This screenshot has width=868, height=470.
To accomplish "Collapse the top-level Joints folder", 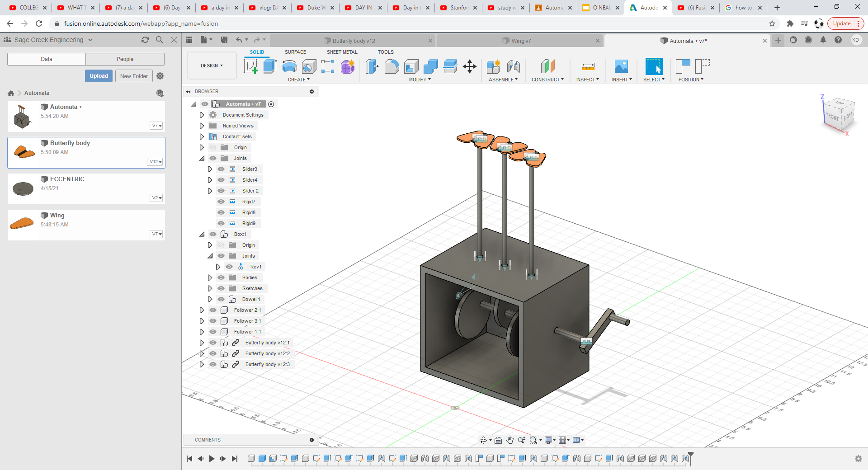I will 202,158.
